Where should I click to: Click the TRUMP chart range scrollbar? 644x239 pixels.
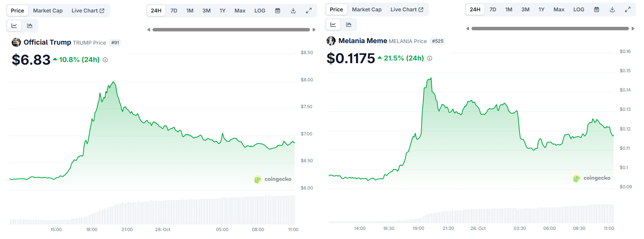coord(231,29)
